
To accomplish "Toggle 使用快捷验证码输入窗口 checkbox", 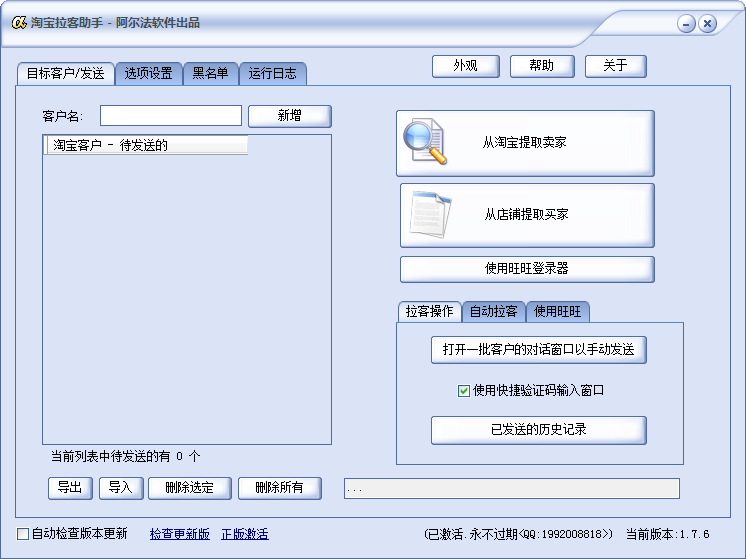I will (463, 391).
